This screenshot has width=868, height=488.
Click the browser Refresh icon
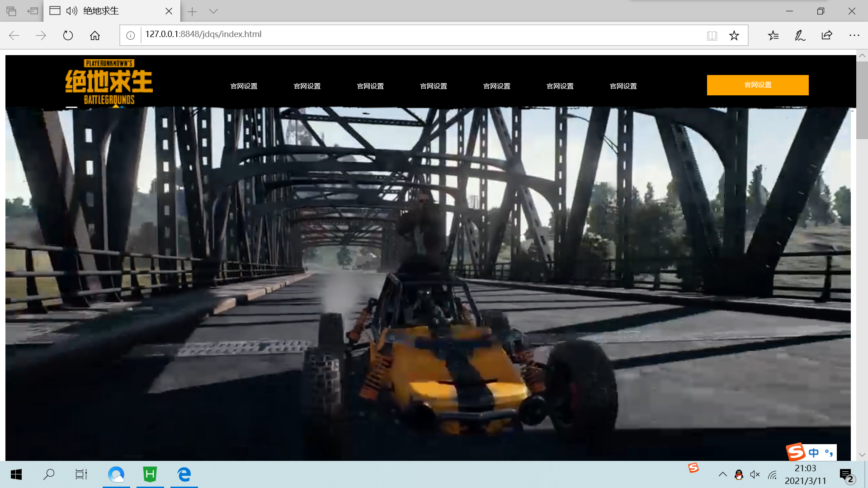point(68,35)
